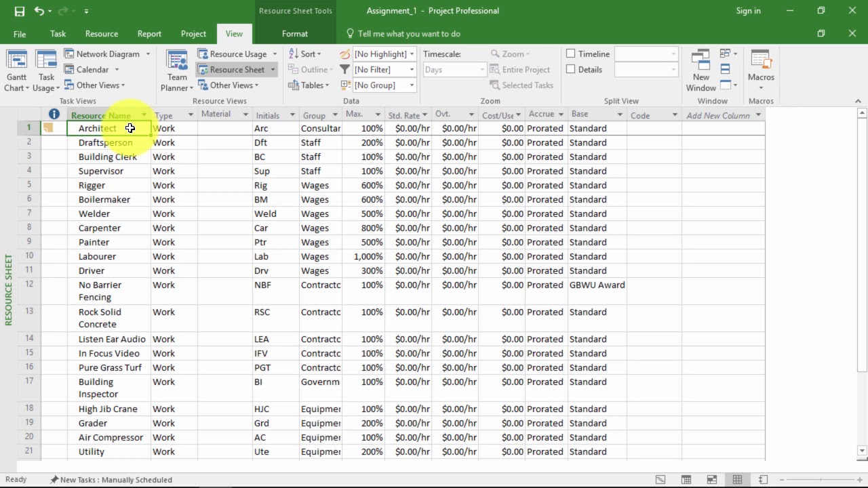868x488 pixels.
Task: Select the High Jib Crane resource cell
Action: pos(108,409)
